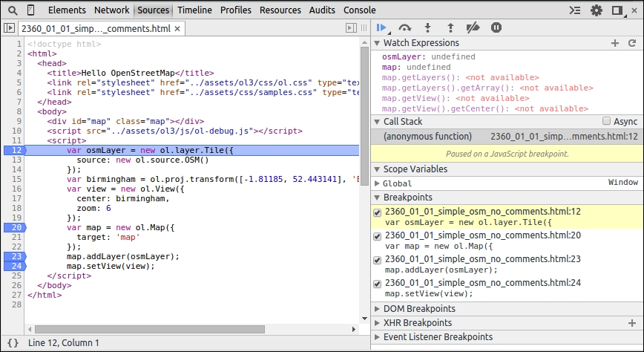
Task: Select the anonymous function call frame
Action: 507,137
